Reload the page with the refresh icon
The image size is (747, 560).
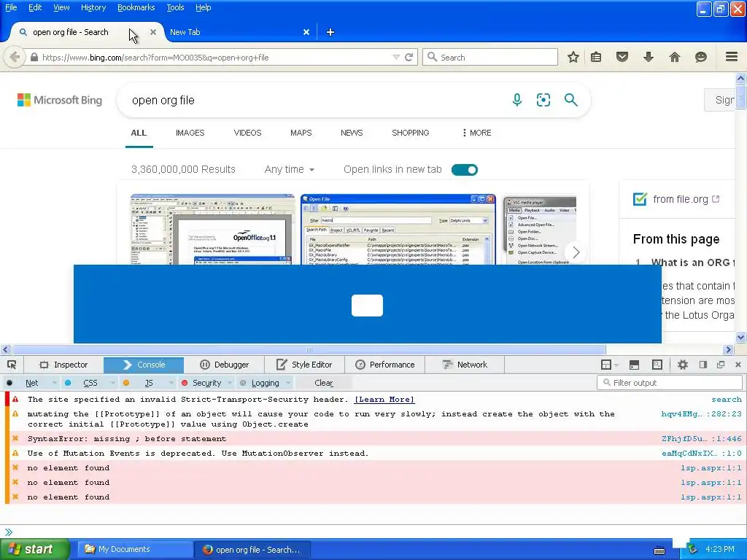click(409, 57)
